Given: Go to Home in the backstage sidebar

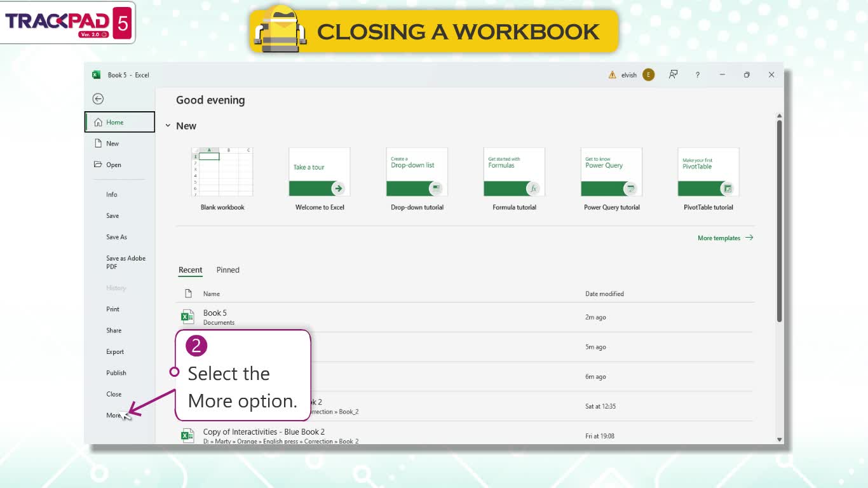Looking at the screenshot, I should point(119,122).
